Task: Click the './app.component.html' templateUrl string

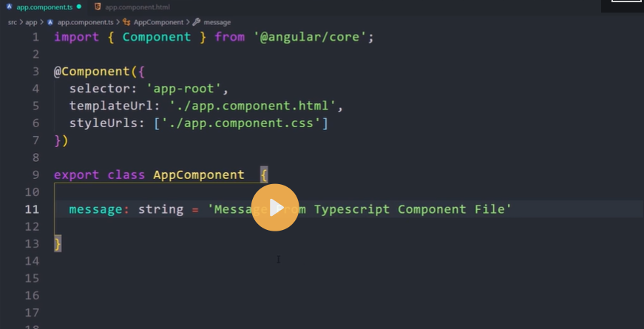Action: [253, 106]
